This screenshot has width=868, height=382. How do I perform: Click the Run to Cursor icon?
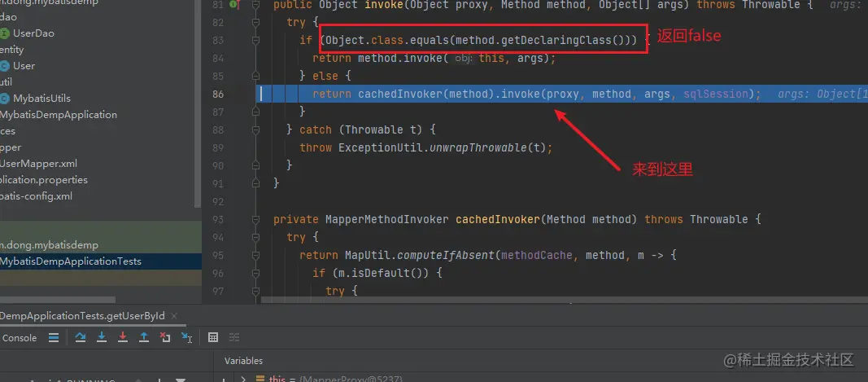point(186,337)
